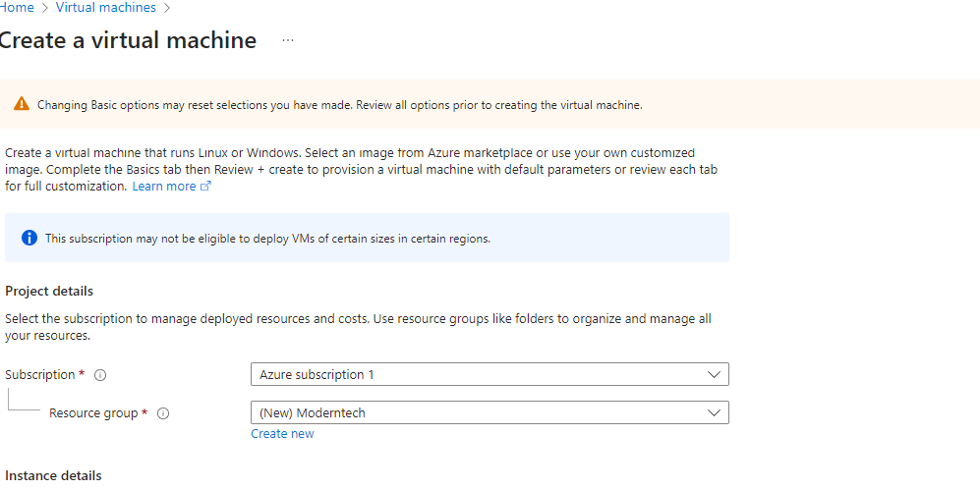Image resolution: width=980 pixels, height=490 pixels.
Task: Click the Subscription field label
Action: tap(39, 375)
